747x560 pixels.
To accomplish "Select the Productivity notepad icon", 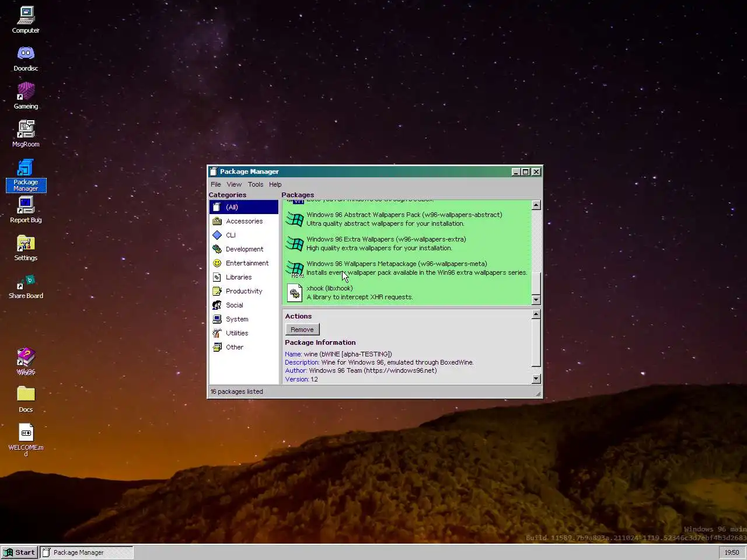I will (x=217, y=291).
